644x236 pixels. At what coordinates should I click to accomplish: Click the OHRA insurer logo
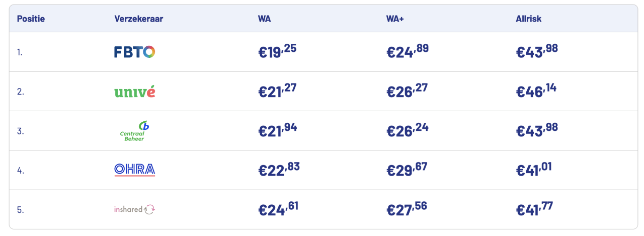coord(134,170)
